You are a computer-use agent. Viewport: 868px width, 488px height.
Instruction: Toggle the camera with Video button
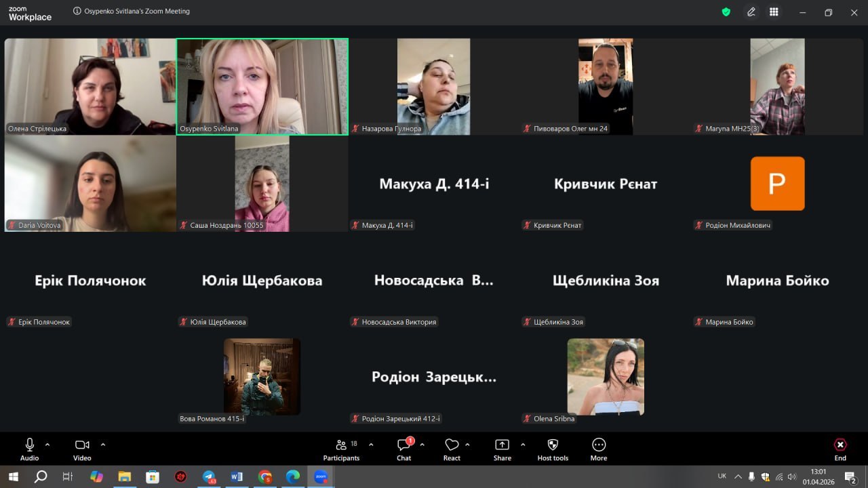tap(82, 449)
